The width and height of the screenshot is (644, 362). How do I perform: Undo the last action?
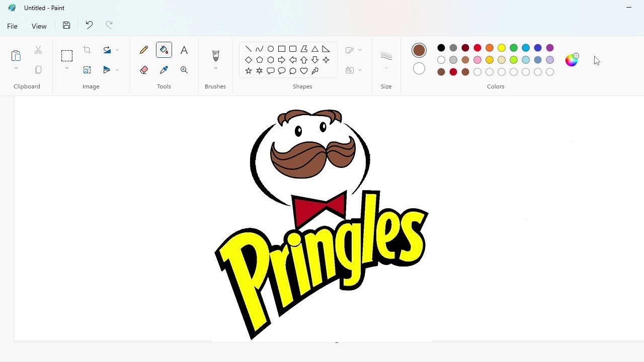pos(89,25)
